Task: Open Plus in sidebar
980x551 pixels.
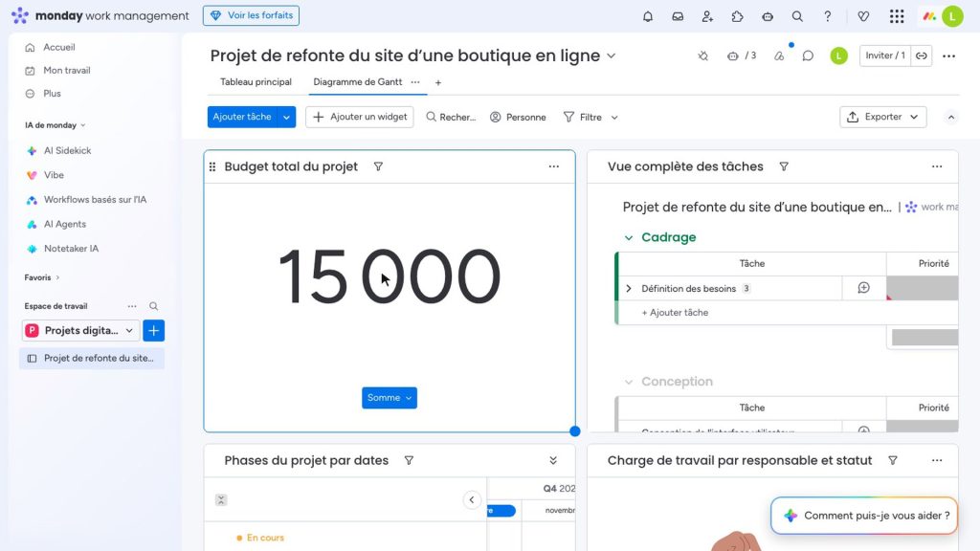Action: [52, 93]
